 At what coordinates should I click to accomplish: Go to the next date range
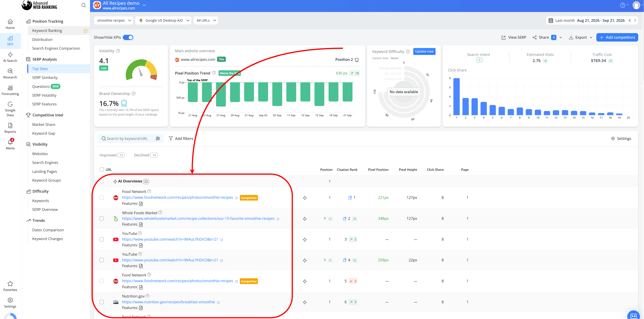pyautogui.click(x=635, y=20)
